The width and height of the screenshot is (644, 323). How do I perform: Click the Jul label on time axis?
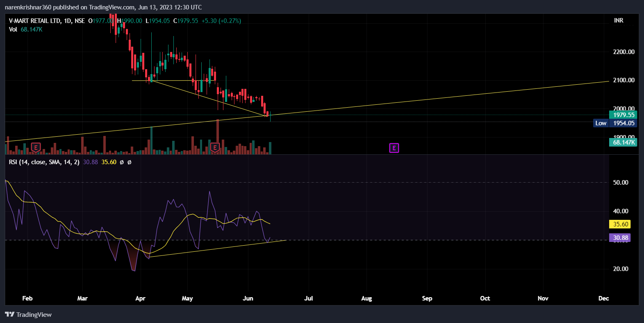pos(309,298)
